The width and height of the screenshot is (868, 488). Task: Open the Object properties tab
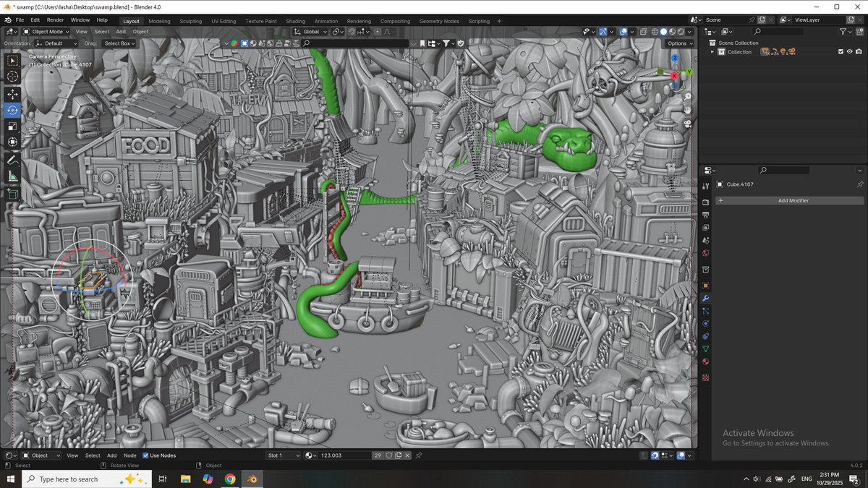706,286
